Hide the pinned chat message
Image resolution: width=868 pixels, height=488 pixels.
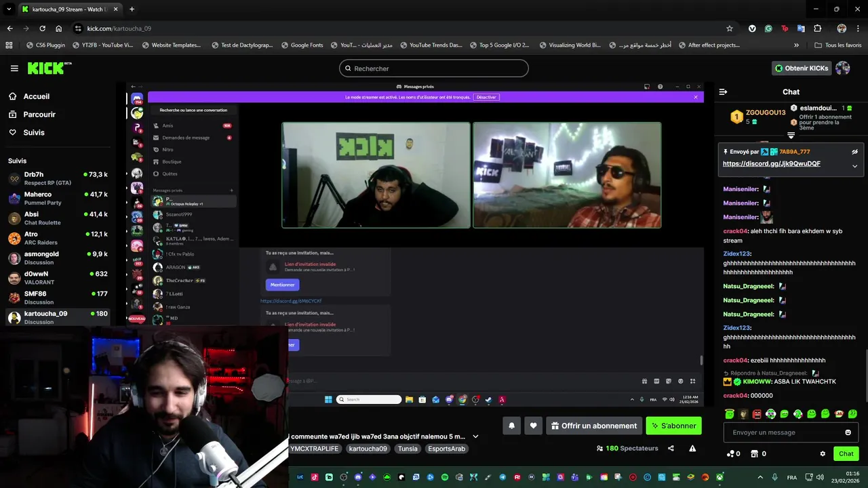click(854, 152)
